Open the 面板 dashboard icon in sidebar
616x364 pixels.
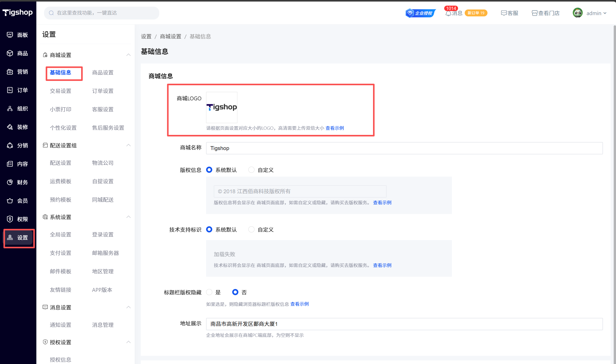click(10, 35)
